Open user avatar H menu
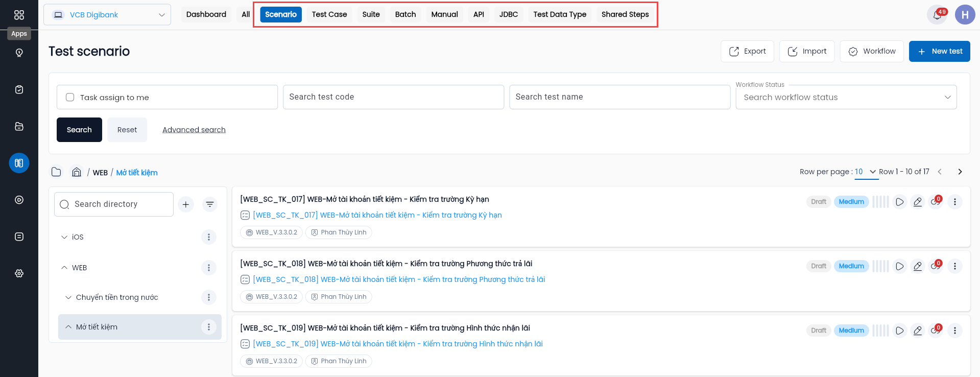980x377 pixels. click(x=965, y=15)
